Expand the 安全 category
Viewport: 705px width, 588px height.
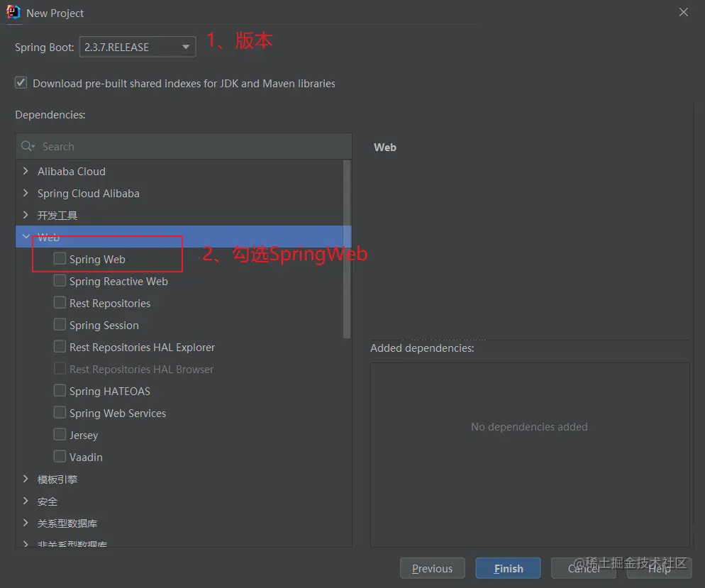26,501
